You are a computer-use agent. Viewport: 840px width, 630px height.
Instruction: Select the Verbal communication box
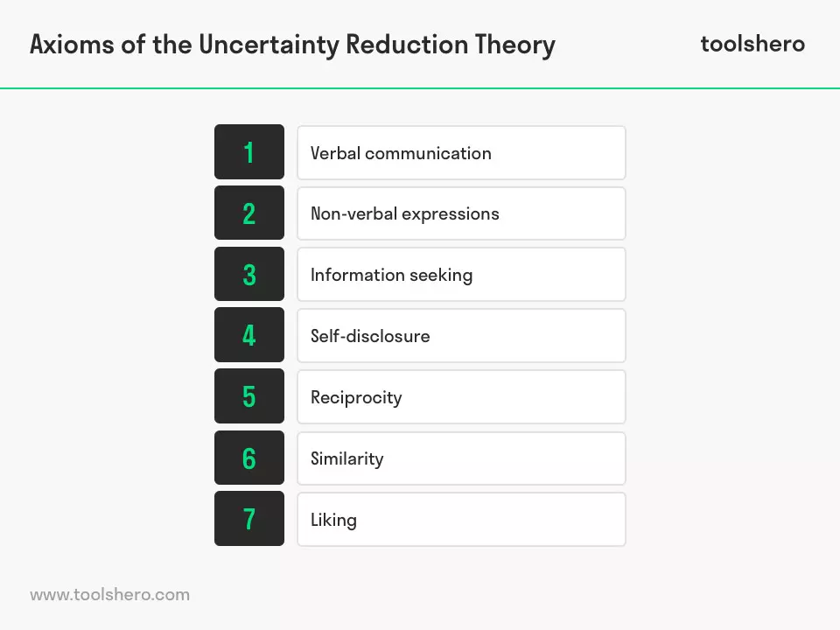click(x=461, y=152)
